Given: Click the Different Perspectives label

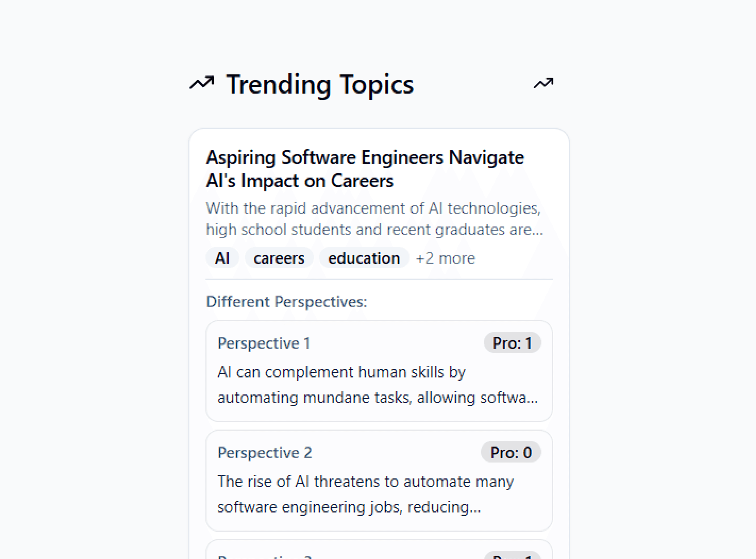Looking at the screenshot, I should click(x=286, y=301).
